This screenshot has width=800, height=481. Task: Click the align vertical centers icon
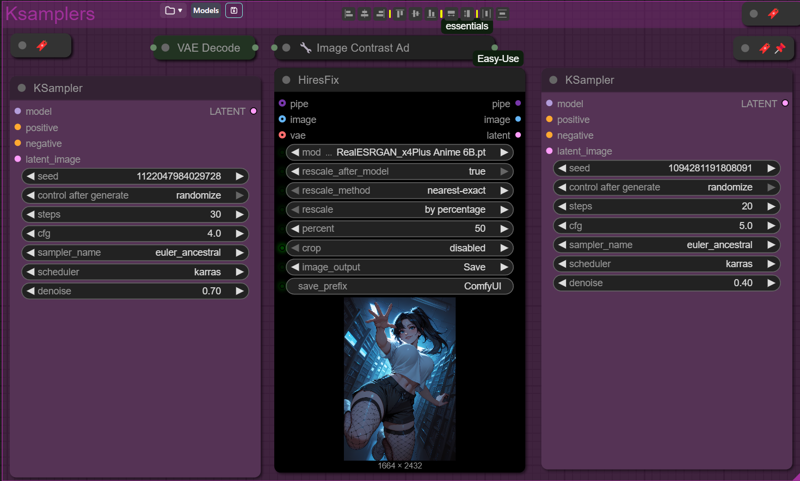[x=416, y=14]
